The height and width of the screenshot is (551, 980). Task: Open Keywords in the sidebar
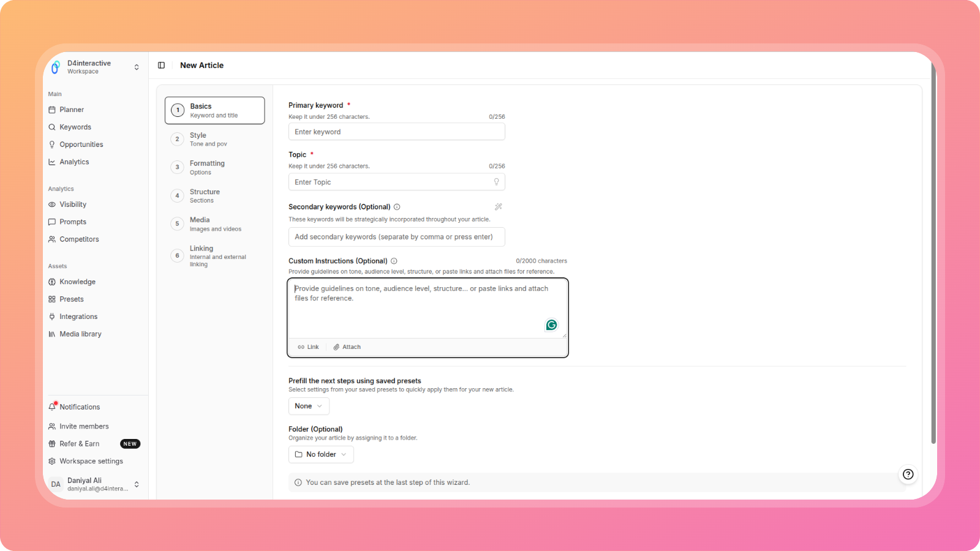tap(75, 127)
